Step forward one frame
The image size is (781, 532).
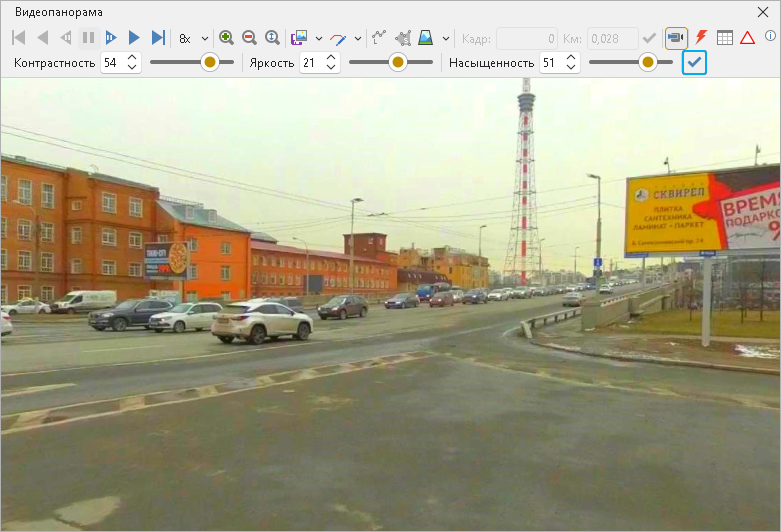[111, 38]
